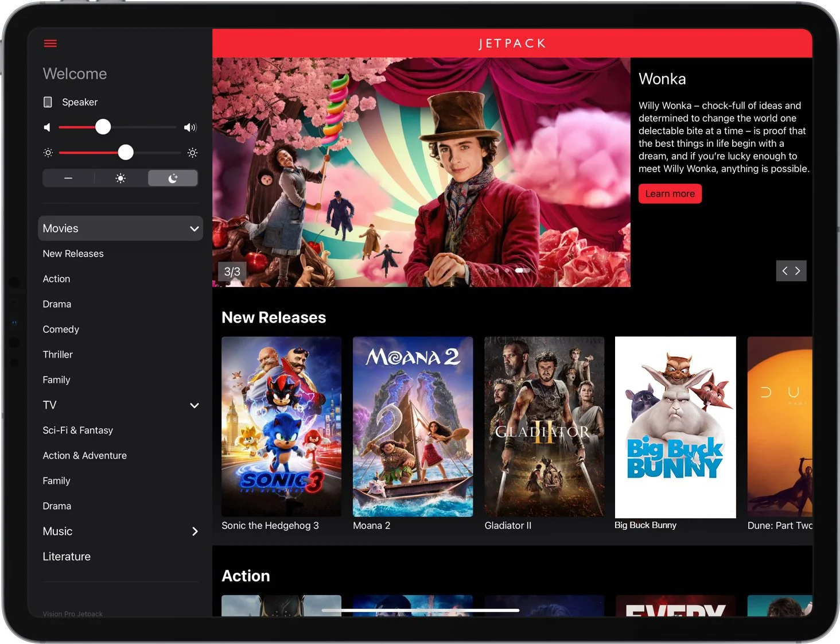This screenshot has width=840, height=644.
Task: Click the Gladiator II title text
Action: tap(508, 526)
